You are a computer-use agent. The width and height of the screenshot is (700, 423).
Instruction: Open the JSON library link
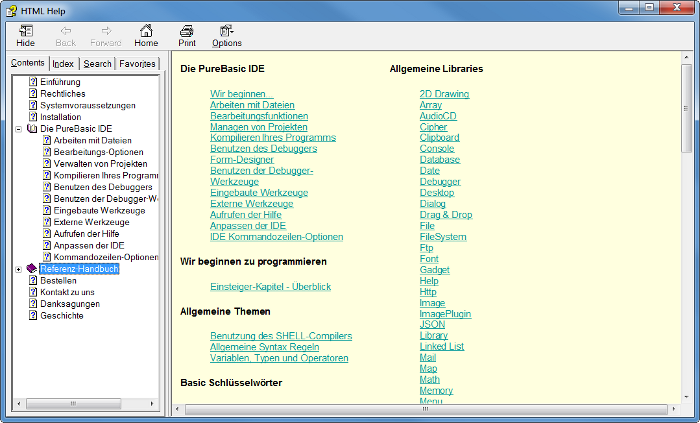pyautogui.click(x=432, y=324)
